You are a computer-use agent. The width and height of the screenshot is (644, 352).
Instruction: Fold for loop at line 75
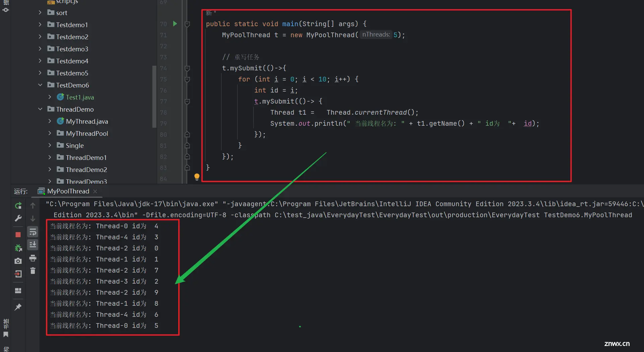[188, 79]
